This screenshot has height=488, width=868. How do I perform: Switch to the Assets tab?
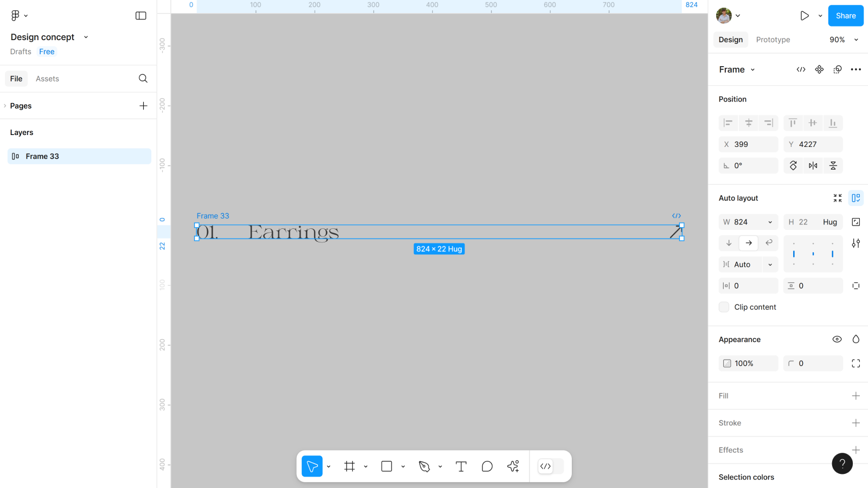pyautogui.click(x=47, y=79)
